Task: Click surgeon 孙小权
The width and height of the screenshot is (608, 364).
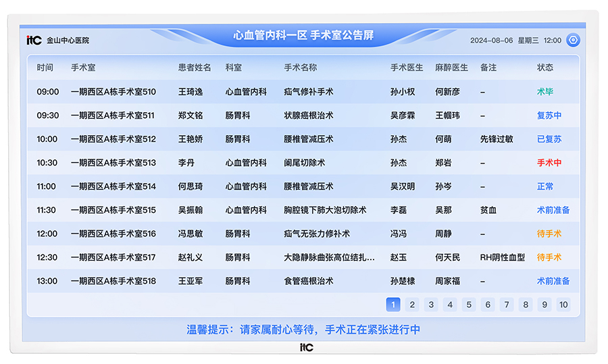Action: [403, 92]
